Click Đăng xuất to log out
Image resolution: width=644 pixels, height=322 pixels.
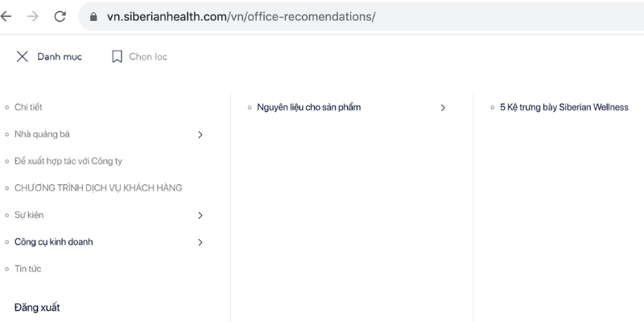pyautogui.click(x=37, y=308)
